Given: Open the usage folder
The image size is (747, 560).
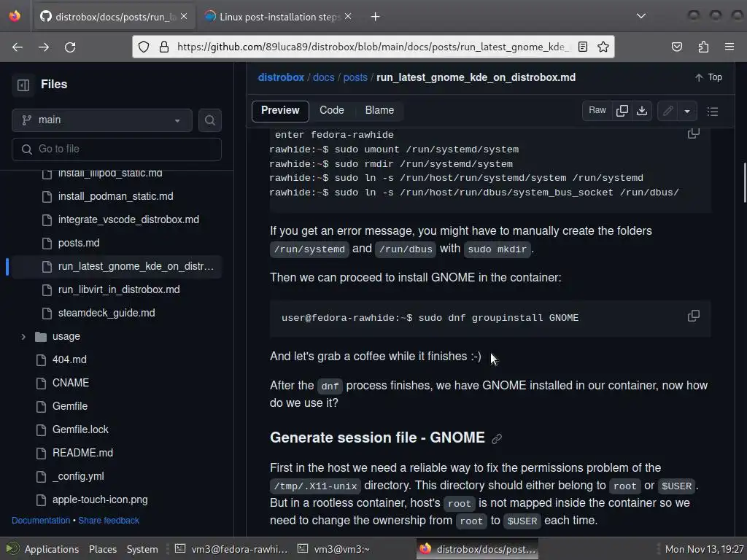Looking at the screenshot, I should [x=66, y=336].
